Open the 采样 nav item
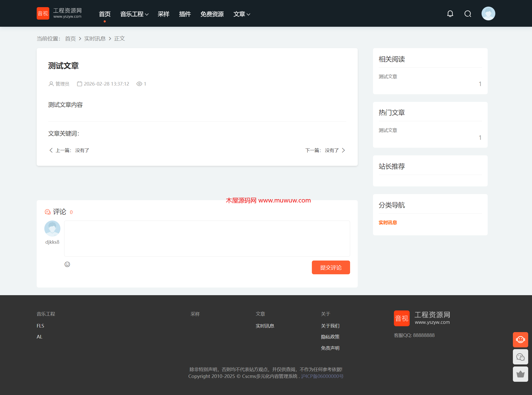Image resolution: width=532 pixels, height=395 pixels. [x=163, y=14]
